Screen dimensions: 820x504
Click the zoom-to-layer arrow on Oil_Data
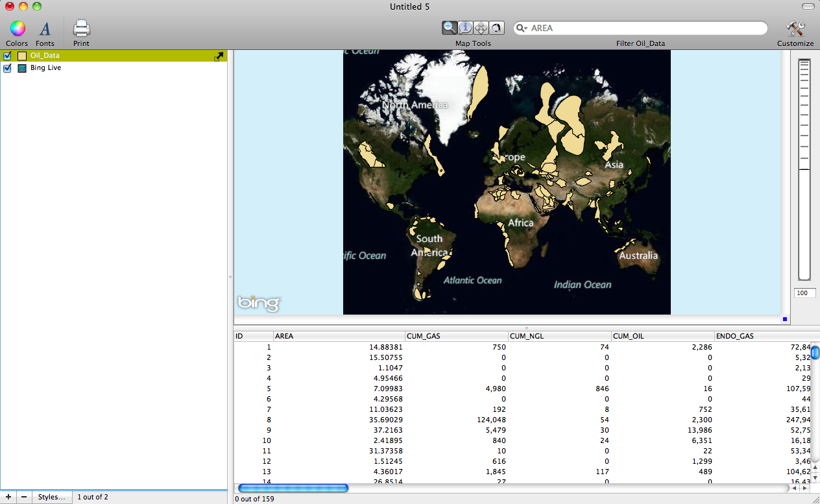(x=219, y=56)
